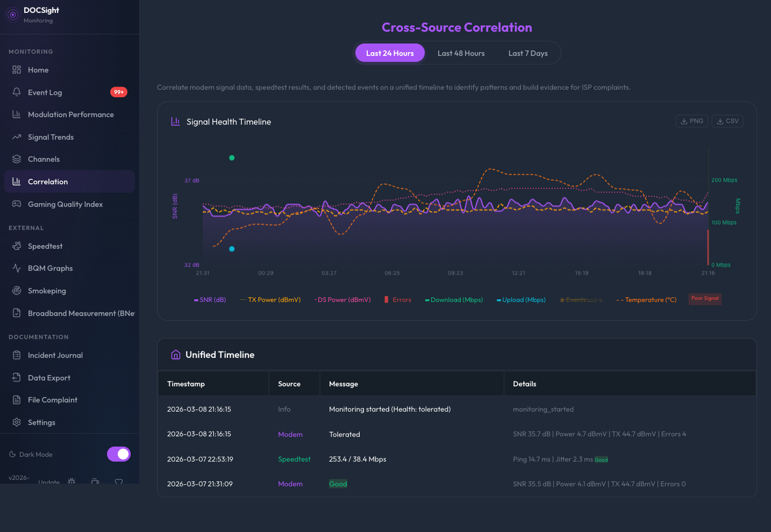Re-enable the hidden Events series in the legend
Screen dimensions: 771x532
(581, 299)
